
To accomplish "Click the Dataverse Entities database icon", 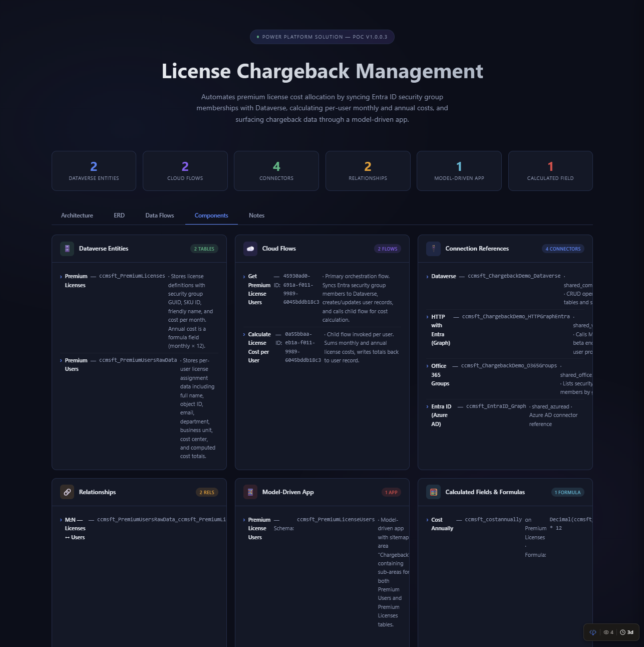I will pos(67,248).
